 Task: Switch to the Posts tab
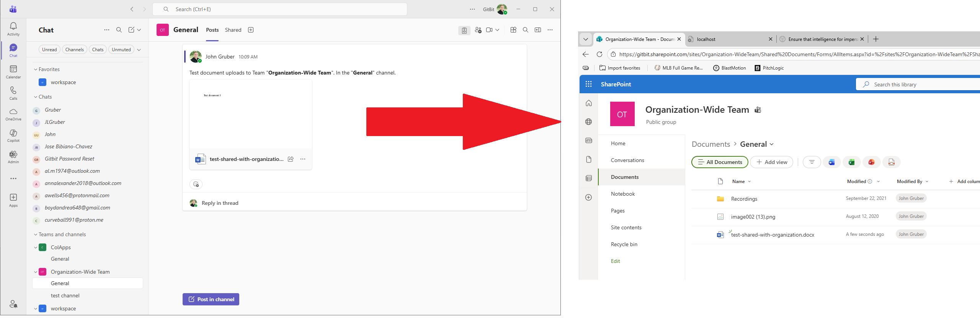pyautogui.click(x=212, y=30)
